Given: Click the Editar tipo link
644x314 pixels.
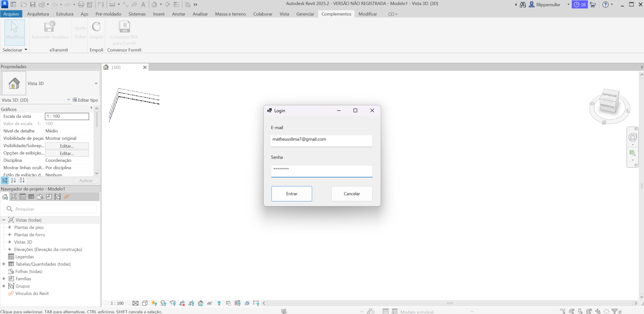Looking at the screenshot, I should click(85, 100).
